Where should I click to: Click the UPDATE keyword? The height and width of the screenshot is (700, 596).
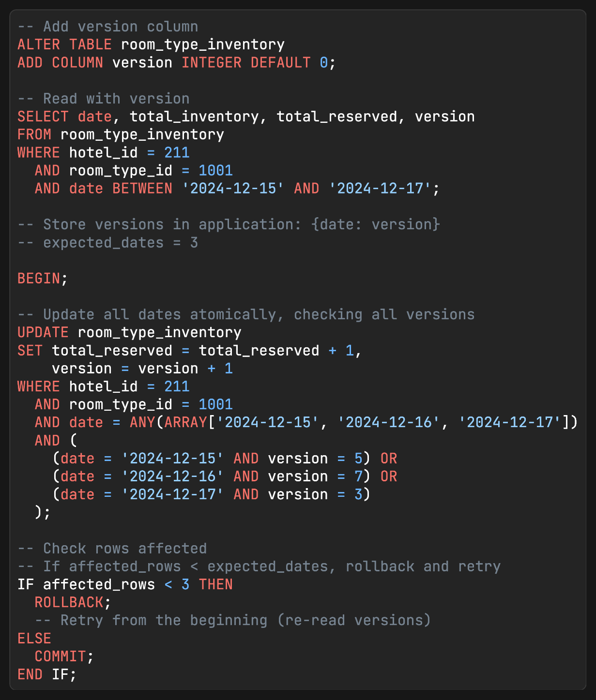tap(43, 332)
